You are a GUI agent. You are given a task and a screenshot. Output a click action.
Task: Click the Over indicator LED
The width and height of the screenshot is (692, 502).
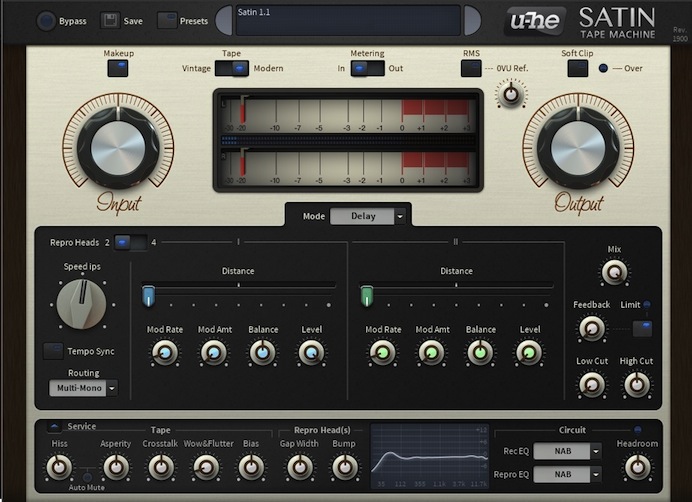[x=603, y=68]
